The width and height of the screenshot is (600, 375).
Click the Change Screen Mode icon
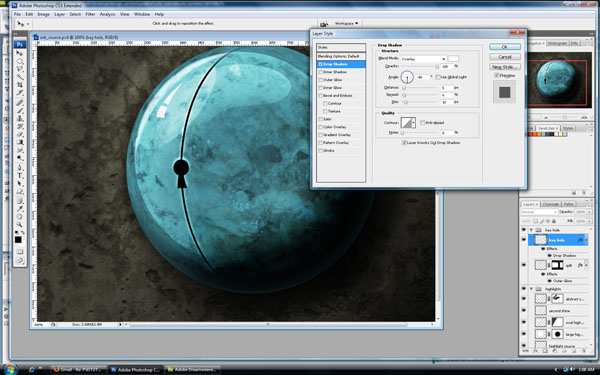pos(20,260)
